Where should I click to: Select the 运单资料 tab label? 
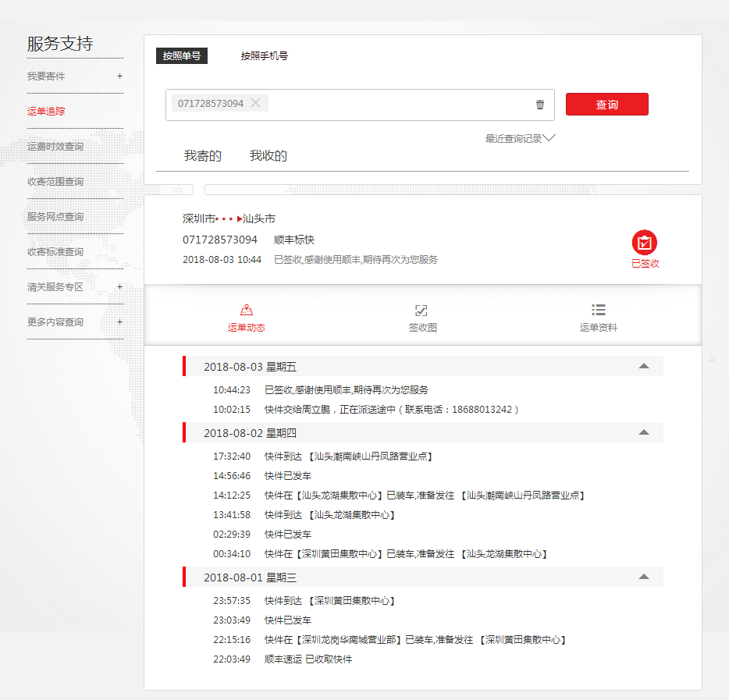(599, 328)
